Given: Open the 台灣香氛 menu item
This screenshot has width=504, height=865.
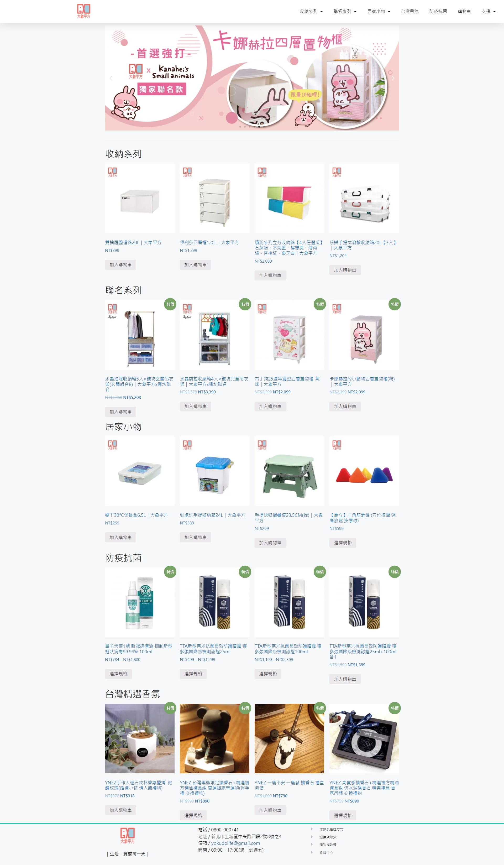Looking at the screenshot, I should (410, 11).
